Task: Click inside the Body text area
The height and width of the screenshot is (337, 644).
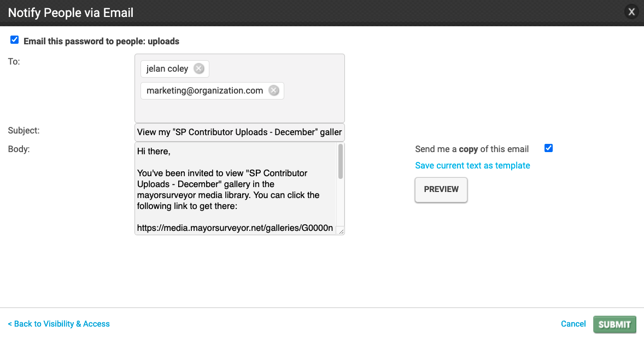Action: click(235, 189)
